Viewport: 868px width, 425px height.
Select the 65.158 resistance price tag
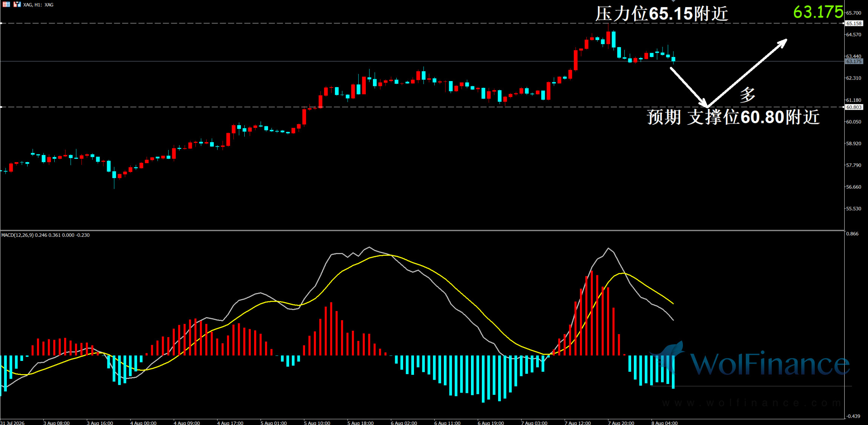[854, 23]
